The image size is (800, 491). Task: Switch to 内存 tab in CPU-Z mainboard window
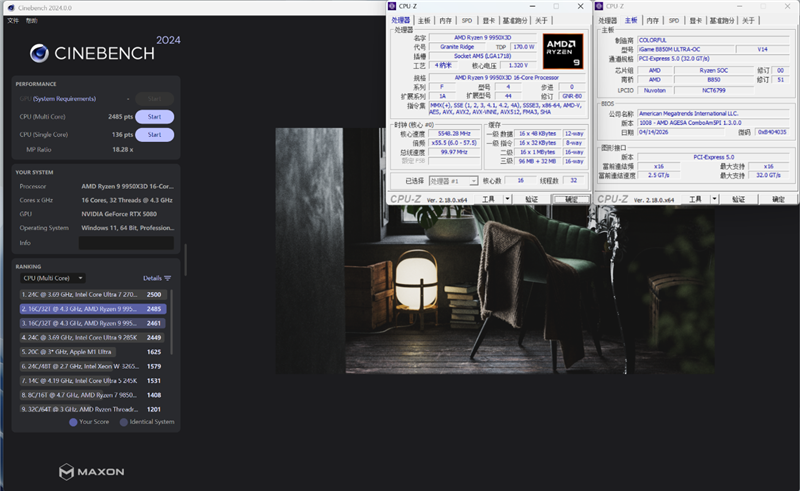(x=653, y=20)
